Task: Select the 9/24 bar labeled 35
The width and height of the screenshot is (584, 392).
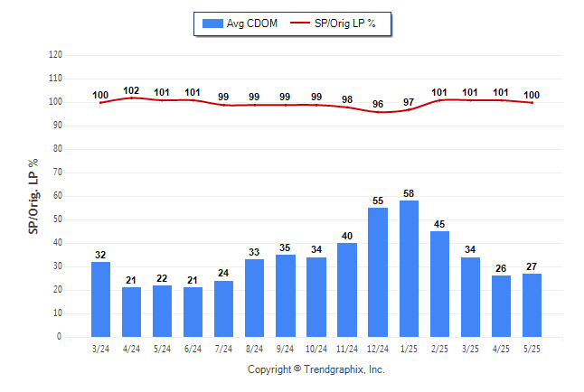Action: tap(286, 296)
